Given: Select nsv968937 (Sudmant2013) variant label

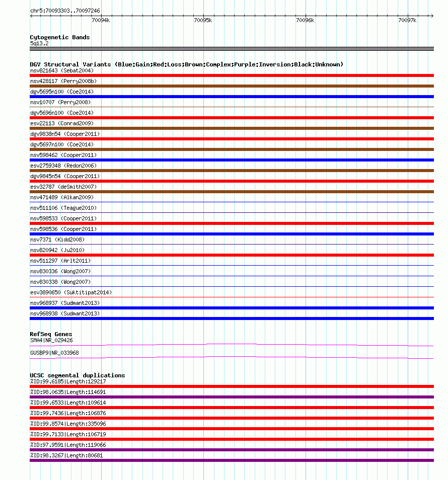Looking at the screenshot, I should click(65, 303).
